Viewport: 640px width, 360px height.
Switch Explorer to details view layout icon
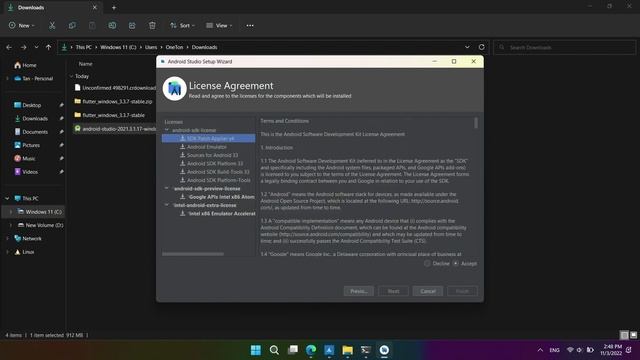click(x=624, y=335)
